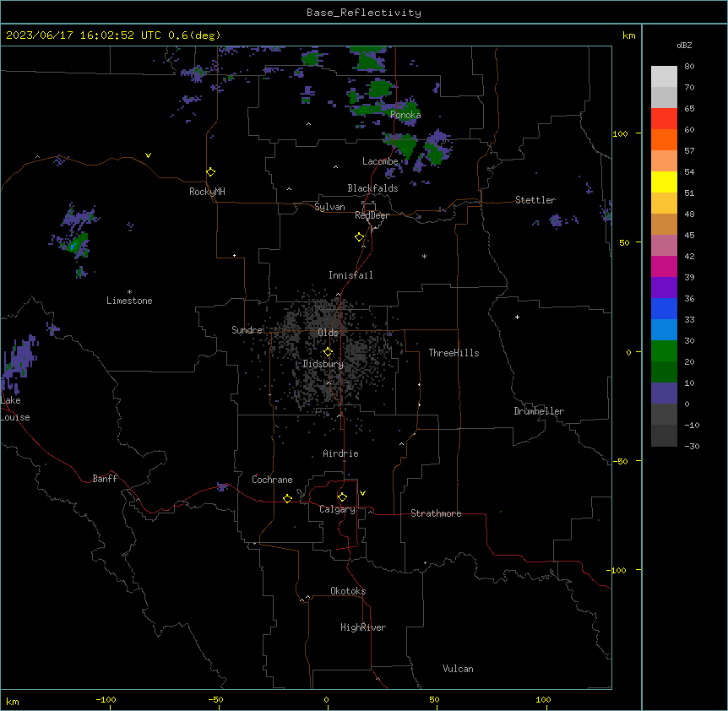The image size is (728, 711).
Task: Select the light gray 80-70 dBZ legend swatch
Action: 664,77
